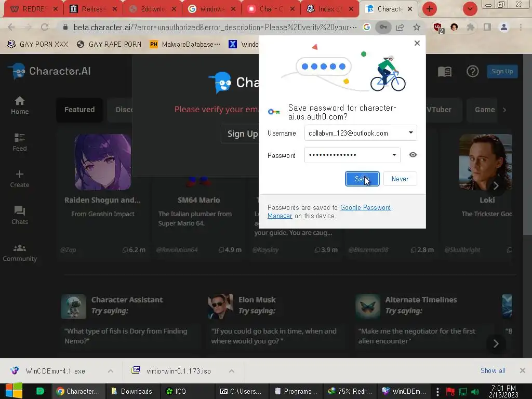
Task: Open the Windows Start button
Action: click(x=14, y=391)
